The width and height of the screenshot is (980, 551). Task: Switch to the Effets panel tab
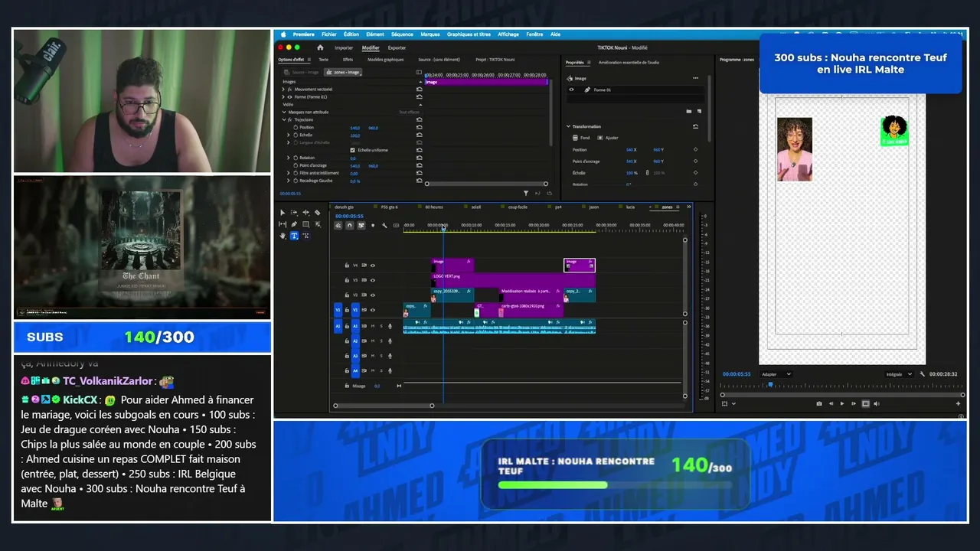click(x=348, y=59)
